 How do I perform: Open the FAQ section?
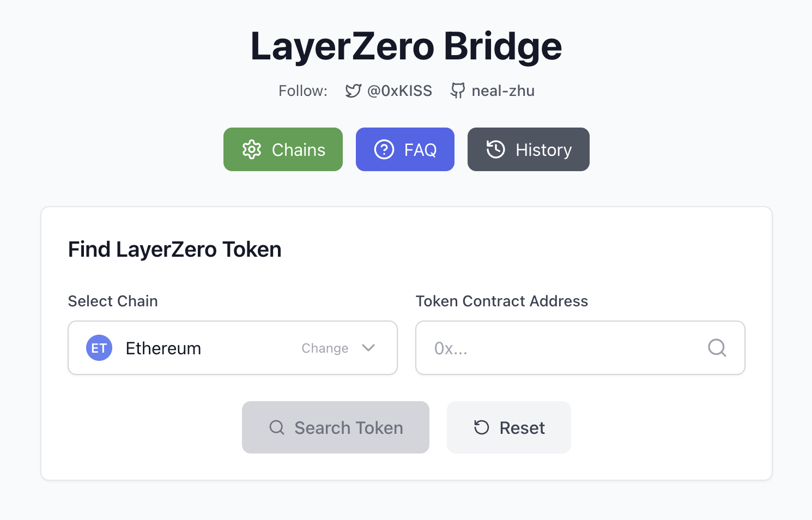pyautogui.click(x=405, y=149)
